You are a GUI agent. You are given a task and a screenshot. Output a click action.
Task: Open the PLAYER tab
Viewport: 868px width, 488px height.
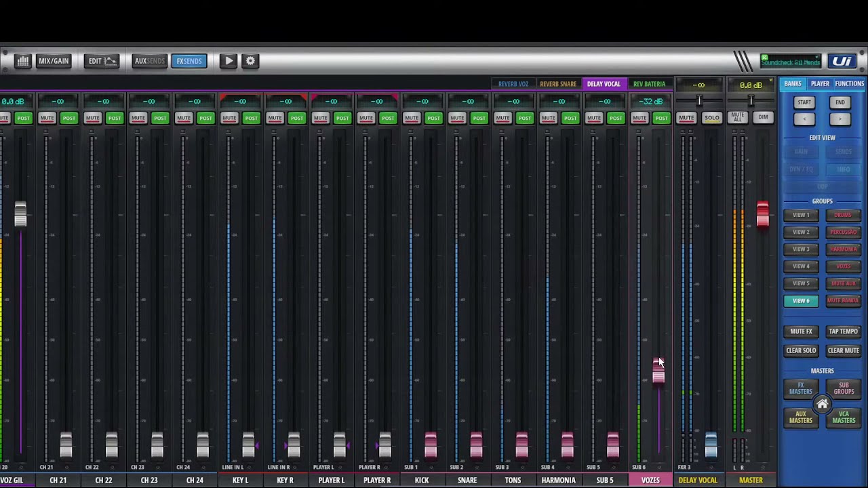point(820,84)
